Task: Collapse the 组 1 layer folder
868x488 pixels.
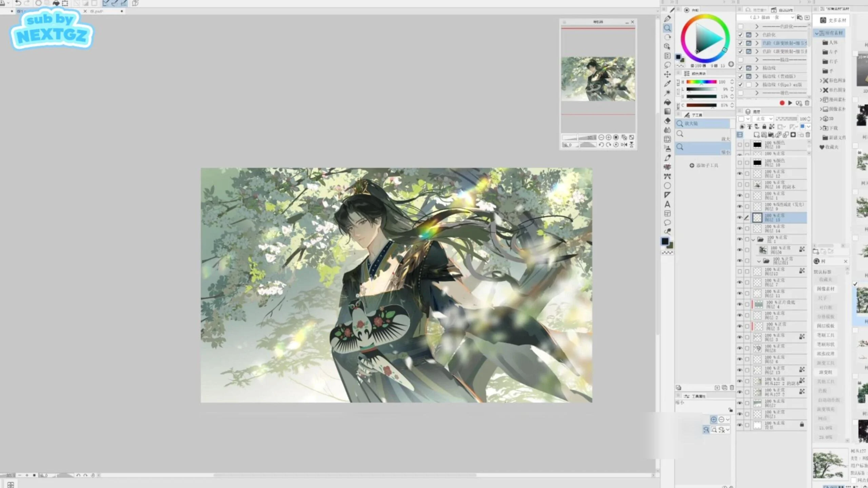Action: tap(753, 240)
